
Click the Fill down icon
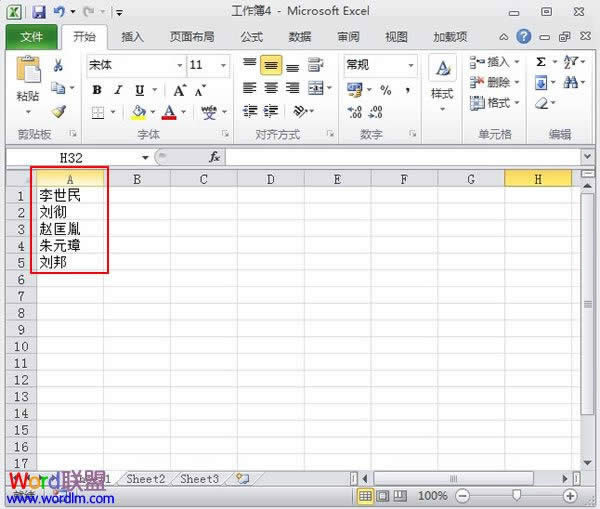541,83
